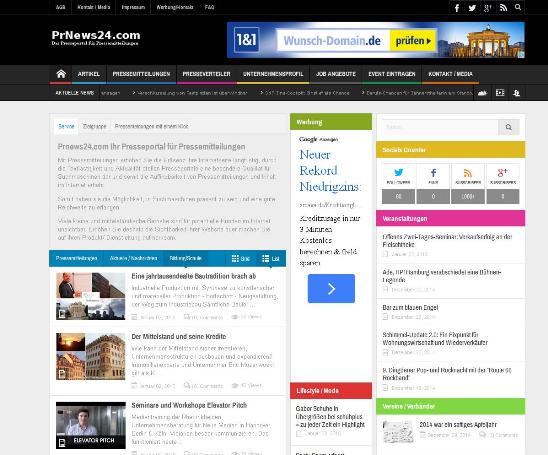548x455 pixels.
Task: Click the blue arrow button in ad
Action: (x=331, y=289)
